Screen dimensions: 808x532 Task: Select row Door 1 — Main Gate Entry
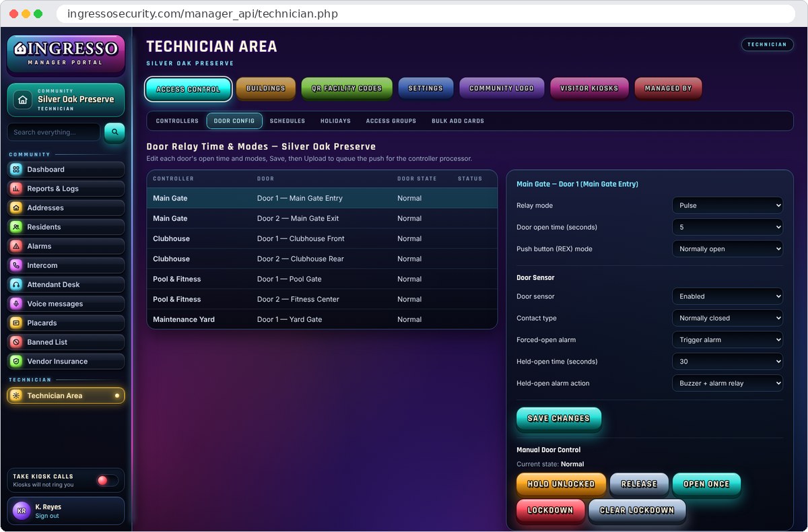tap(322, 198)
